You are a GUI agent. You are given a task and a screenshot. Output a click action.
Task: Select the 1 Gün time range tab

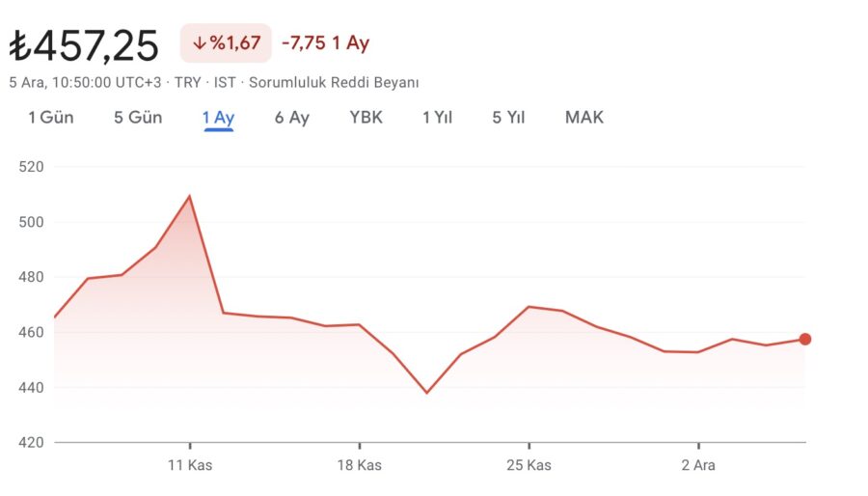coord(51,118)
